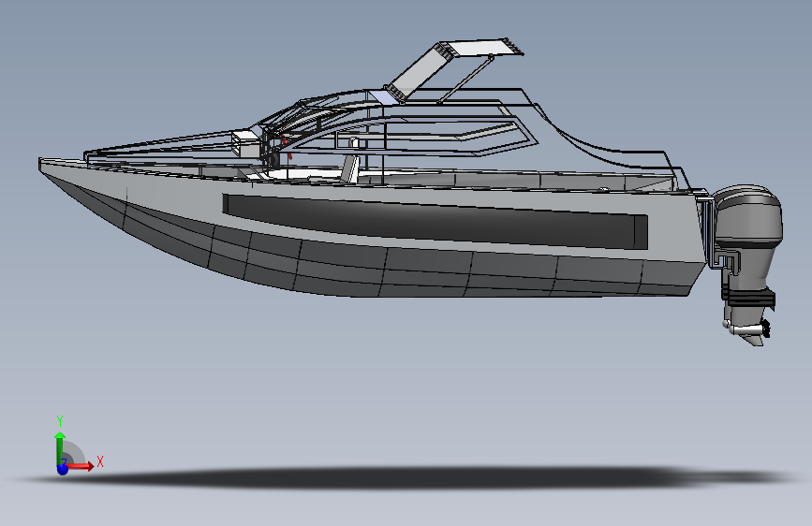Image resolution: width=812 pixels, height=526 pixels.
Task: Select the outboard motor cowling on the boat
Action: pyautogui.click(x=747, y=217)
